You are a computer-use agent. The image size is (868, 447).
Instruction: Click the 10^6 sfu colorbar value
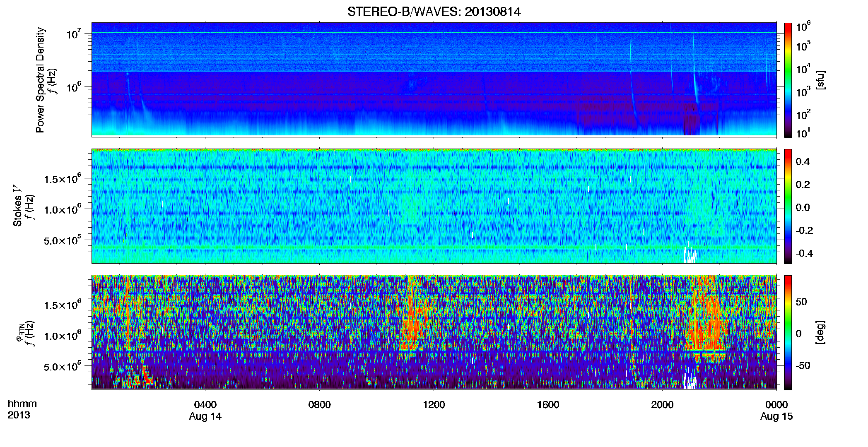803,26
